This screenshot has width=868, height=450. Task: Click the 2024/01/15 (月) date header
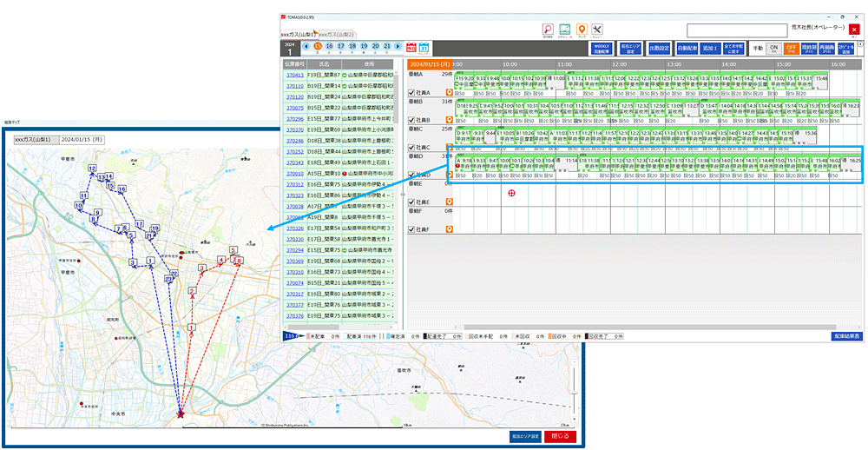pyautogui.click(x=431, y=64)
